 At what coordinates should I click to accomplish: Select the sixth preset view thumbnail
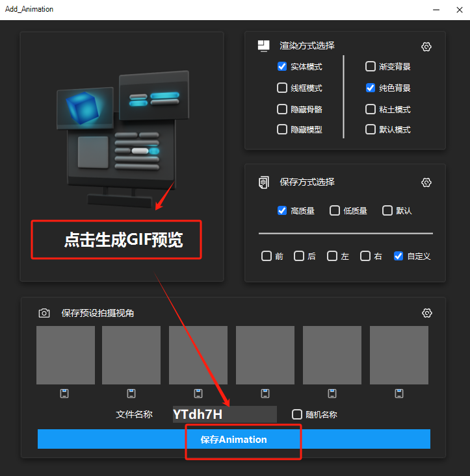click(399, 355)
